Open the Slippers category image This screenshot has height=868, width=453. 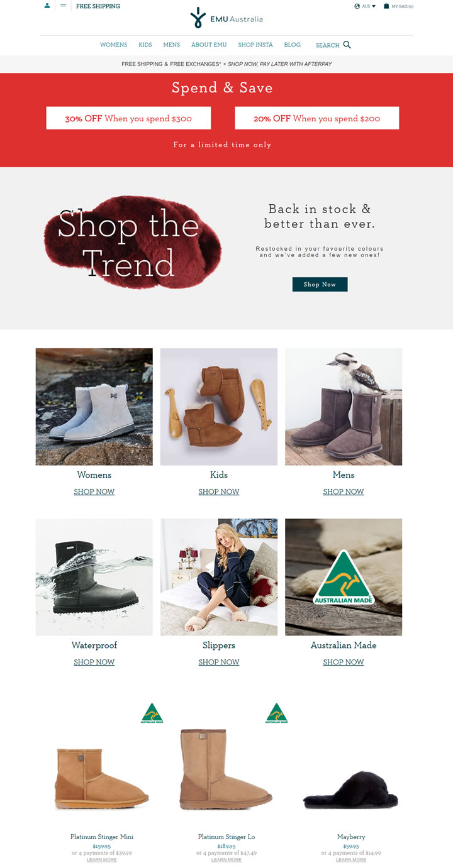(x=219, y=577)
